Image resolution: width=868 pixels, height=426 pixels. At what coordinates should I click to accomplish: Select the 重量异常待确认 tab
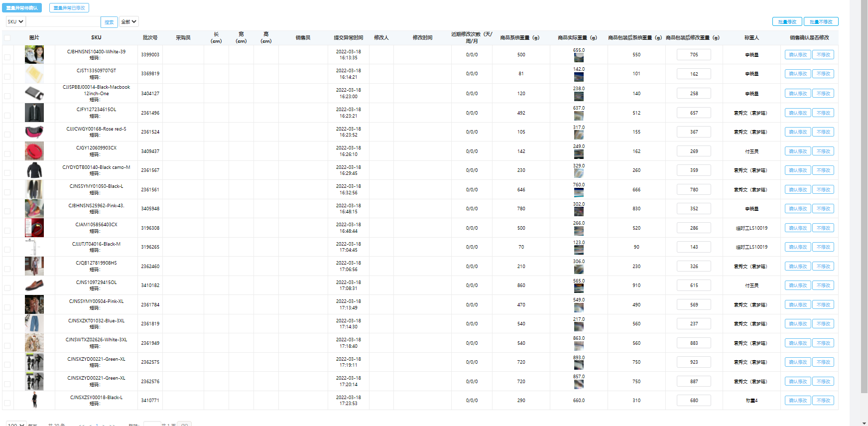[22, 8]
